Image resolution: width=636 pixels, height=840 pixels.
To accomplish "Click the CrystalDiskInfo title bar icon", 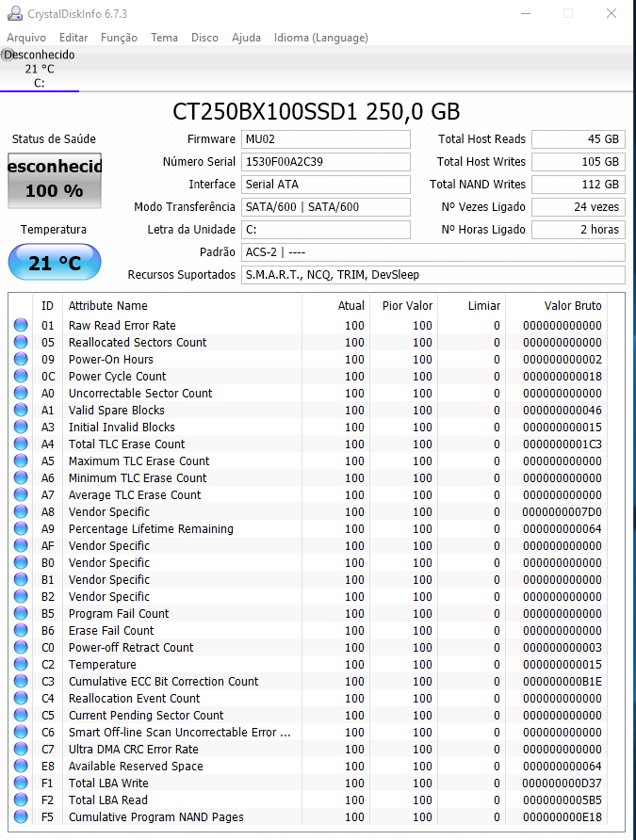I will pyautogui.click(x=14, y=13).
